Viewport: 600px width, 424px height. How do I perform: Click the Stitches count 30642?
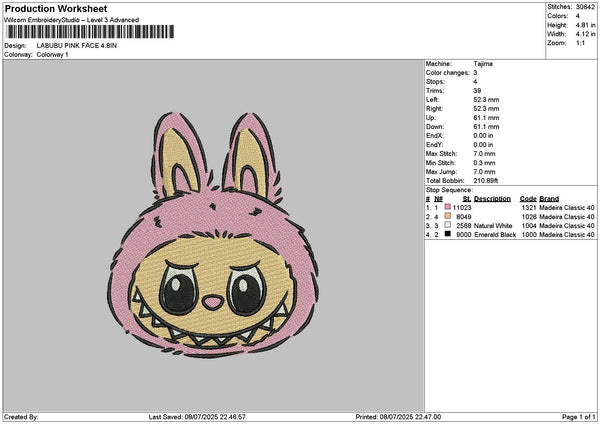586,7
